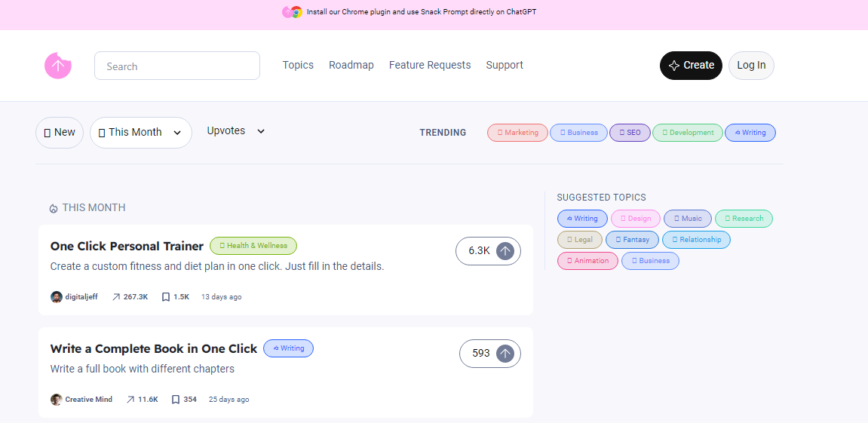Open the Support link in header
Screen dimensions: 868x423
pos(505,66)
